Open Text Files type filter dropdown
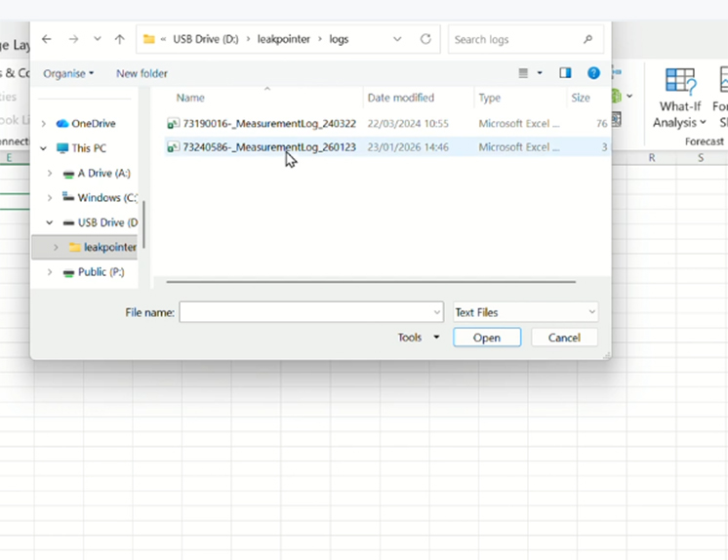Viewport: 728px width, 560px height. pos(526,312)
